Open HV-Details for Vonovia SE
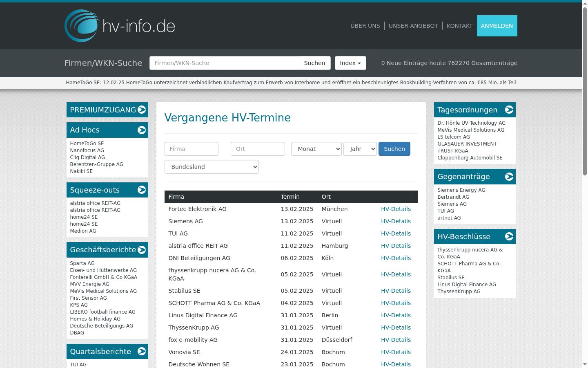Image resolution: width=588 pixels, height=368 pixels. click(396, 352)
